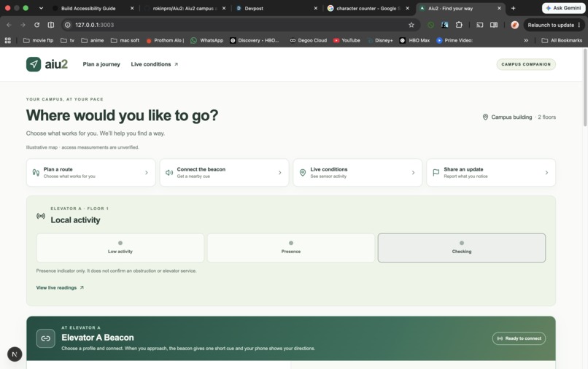Click the Next.js dev tools N badge
The width and height of the screenshot is (588, 369).
click(15, 354)
